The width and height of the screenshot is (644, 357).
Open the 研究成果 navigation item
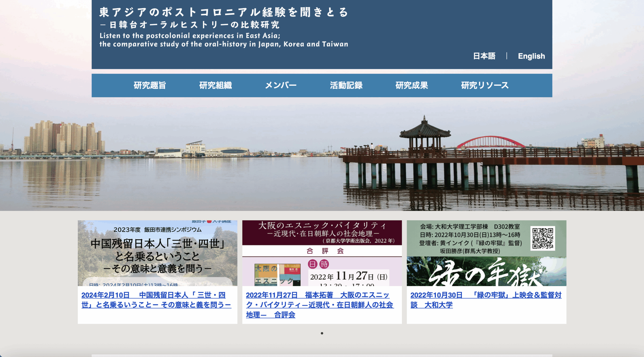point(412,85)
